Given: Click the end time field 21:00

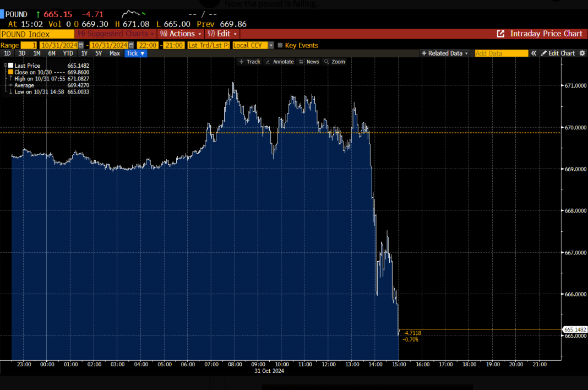Looking at the screenshot, I should pos(174,45).
